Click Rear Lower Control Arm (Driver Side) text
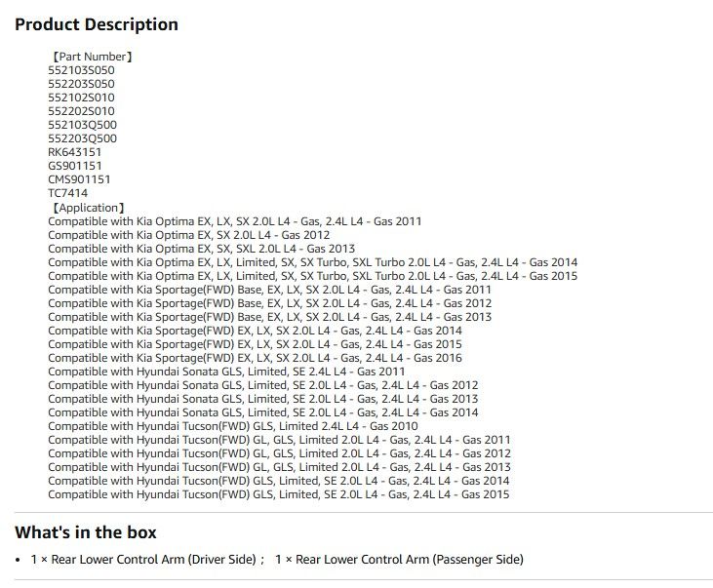 coord(154,560)
